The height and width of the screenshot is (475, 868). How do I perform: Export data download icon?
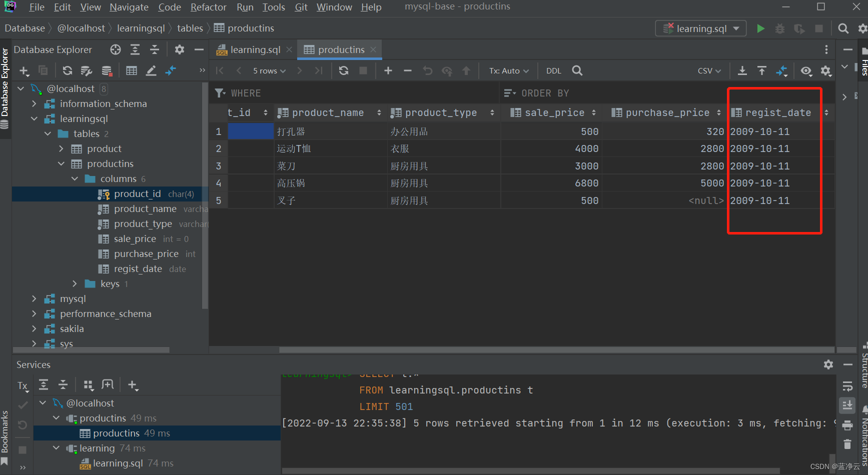click(x=742, y=70)
